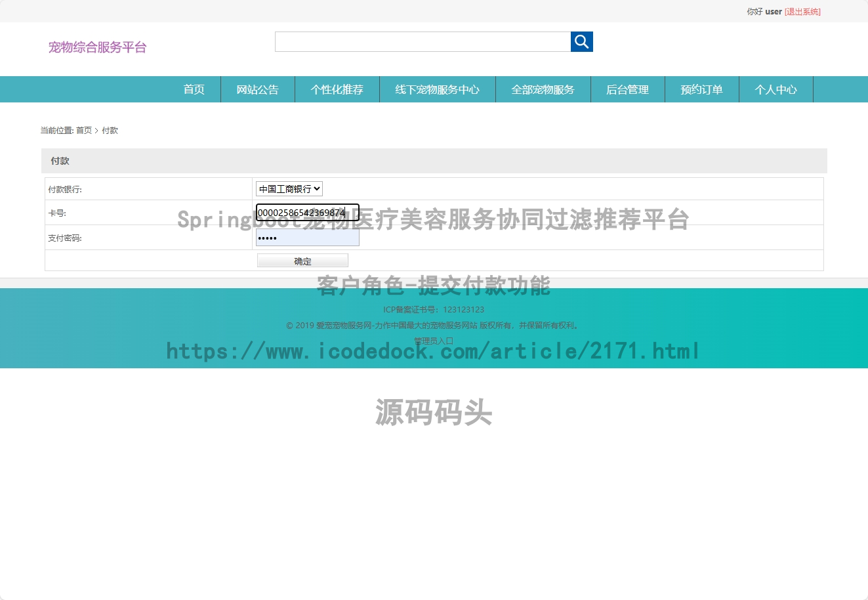Click the 退出系统 logout link
This screenshot has width=868, height=600.
click(802, 12)
